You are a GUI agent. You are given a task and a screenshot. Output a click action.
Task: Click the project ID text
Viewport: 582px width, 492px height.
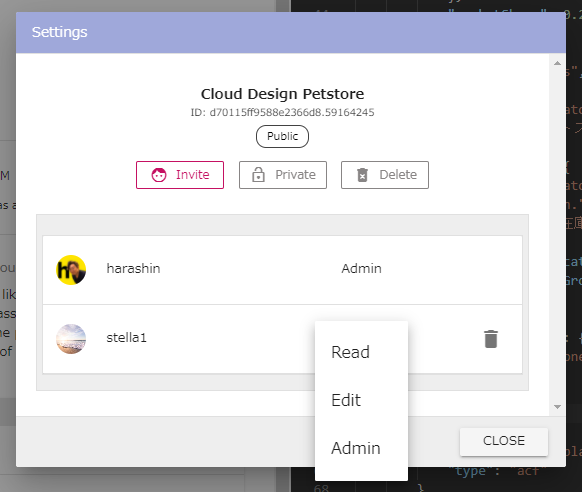pyautogui.click(x=282, y=112)
